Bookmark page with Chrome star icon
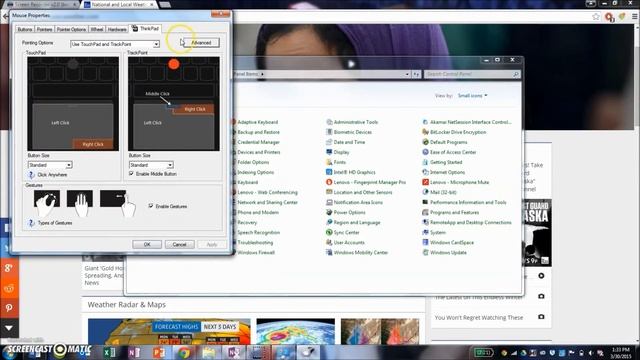This screenshot has width=640, height=360. 596,17
